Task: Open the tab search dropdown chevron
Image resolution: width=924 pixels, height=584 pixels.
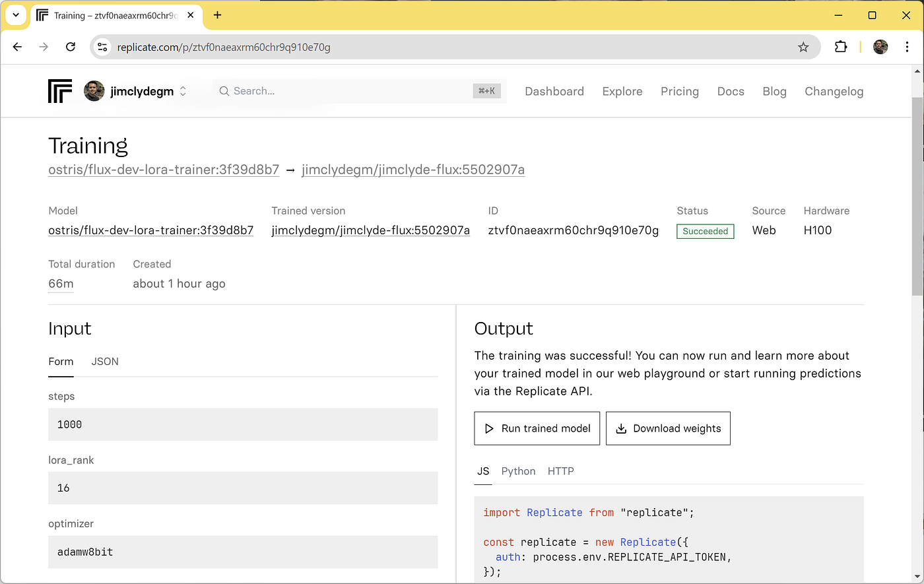Action: click(x=16, y=15)
